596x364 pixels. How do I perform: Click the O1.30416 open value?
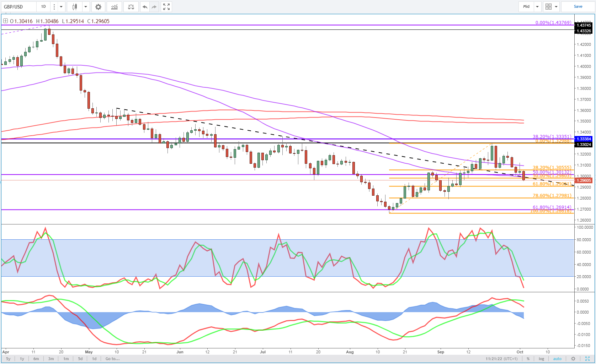click(21, 21)
